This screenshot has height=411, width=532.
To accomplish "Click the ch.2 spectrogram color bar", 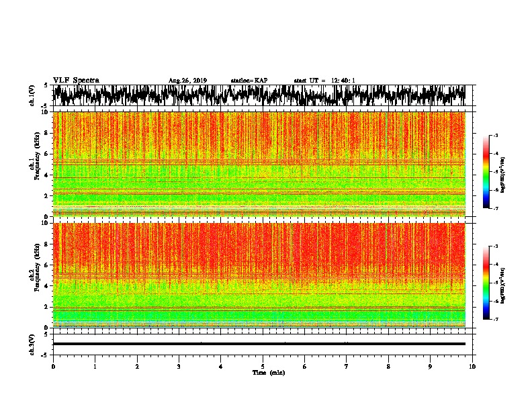I will coord(486,283).
